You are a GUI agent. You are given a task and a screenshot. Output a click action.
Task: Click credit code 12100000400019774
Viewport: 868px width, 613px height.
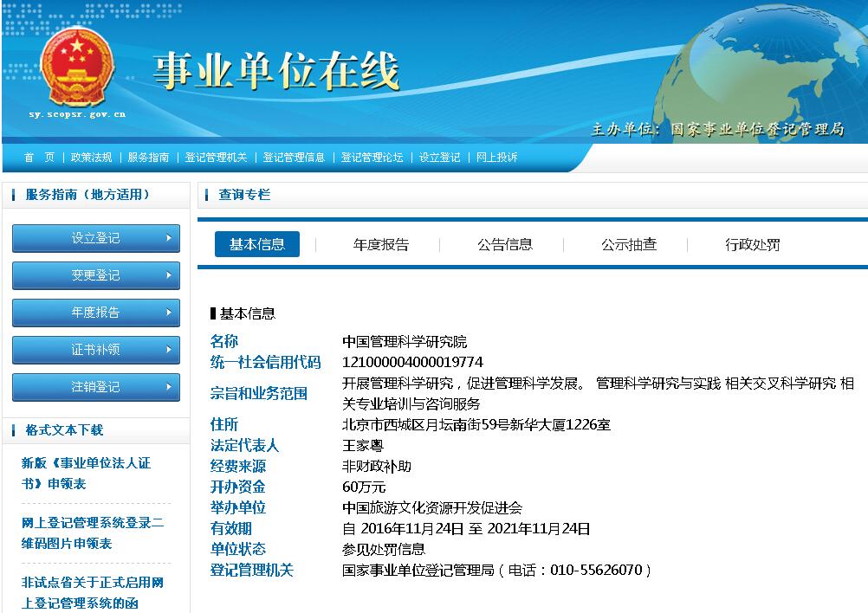click(x=412, y=362)
